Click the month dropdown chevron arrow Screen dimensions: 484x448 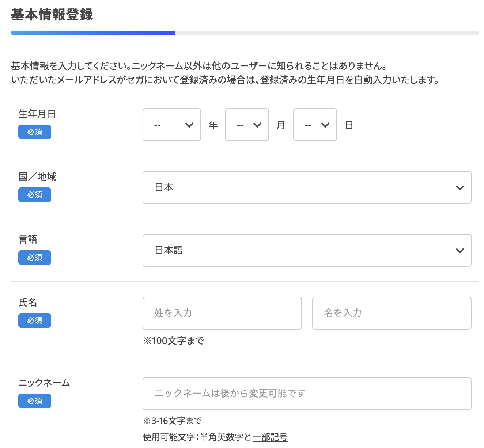tap(257, 125)
